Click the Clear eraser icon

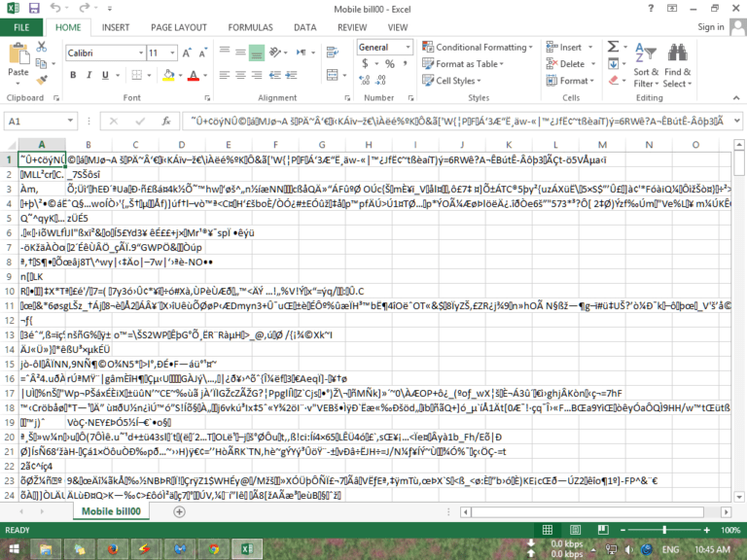click(614, 80)
